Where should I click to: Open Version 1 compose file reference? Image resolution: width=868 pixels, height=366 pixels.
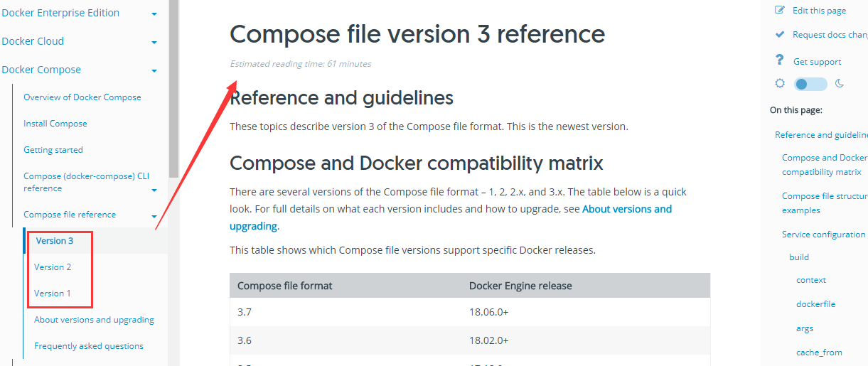point(53,294)
